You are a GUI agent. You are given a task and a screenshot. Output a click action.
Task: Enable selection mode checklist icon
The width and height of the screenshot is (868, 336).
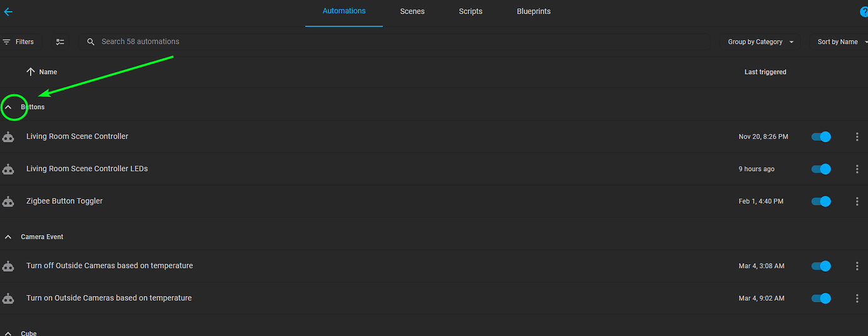click(60, 42)
